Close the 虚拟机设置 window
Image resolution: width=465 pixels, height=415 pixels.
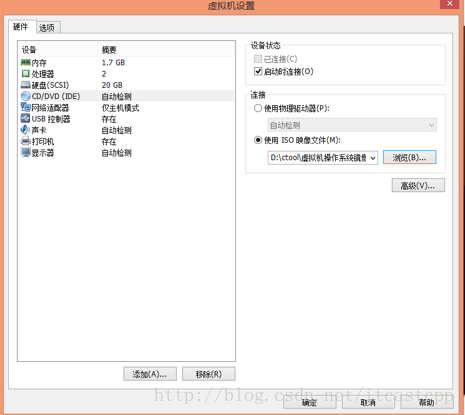450,3
